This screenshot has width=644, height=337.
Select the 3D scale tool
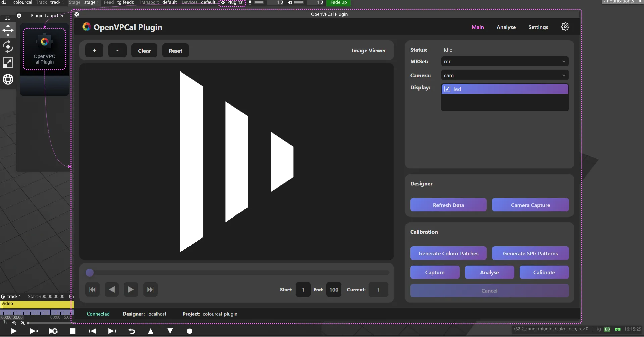[x=8, y=63]
